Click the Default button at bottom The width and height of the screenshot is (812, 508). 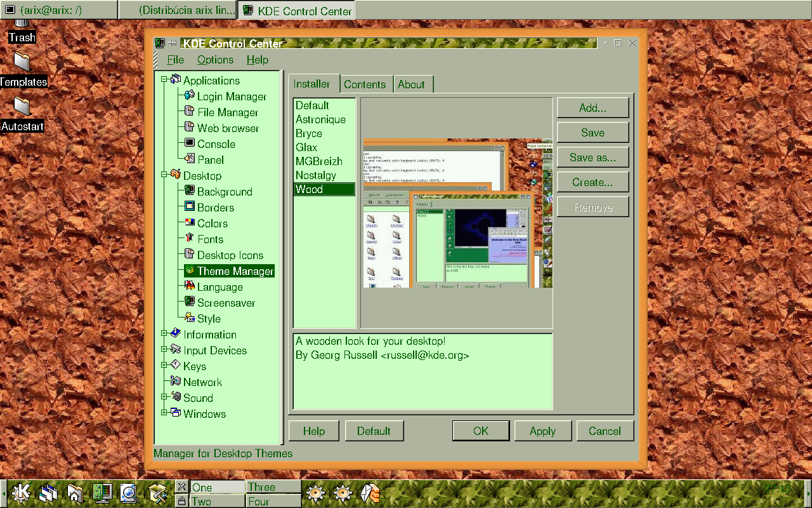click(374, 431)
